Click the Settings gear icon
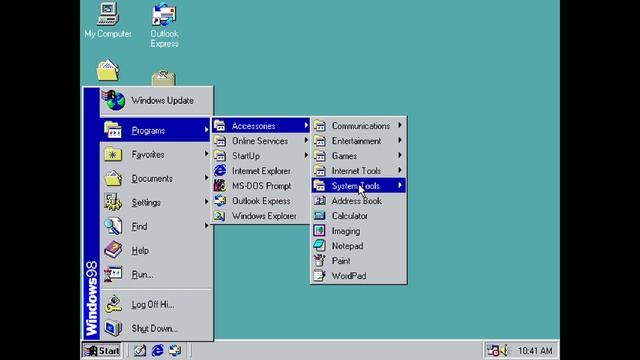The width and height of the screenshot is (640, 360). [113, 202]
